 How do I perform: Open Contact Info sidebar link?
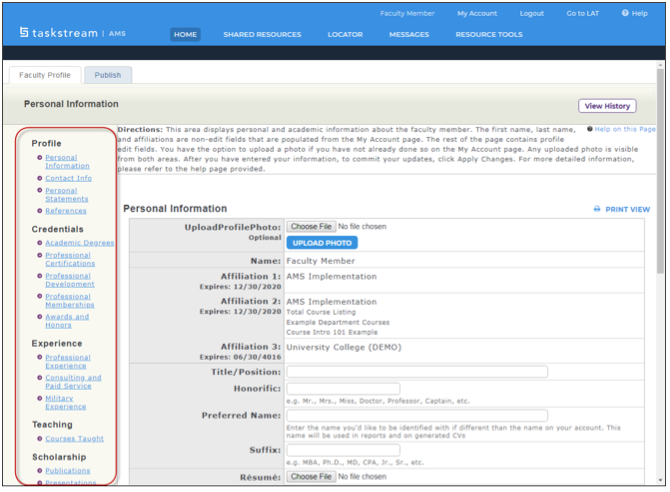[x=68, y=178]
